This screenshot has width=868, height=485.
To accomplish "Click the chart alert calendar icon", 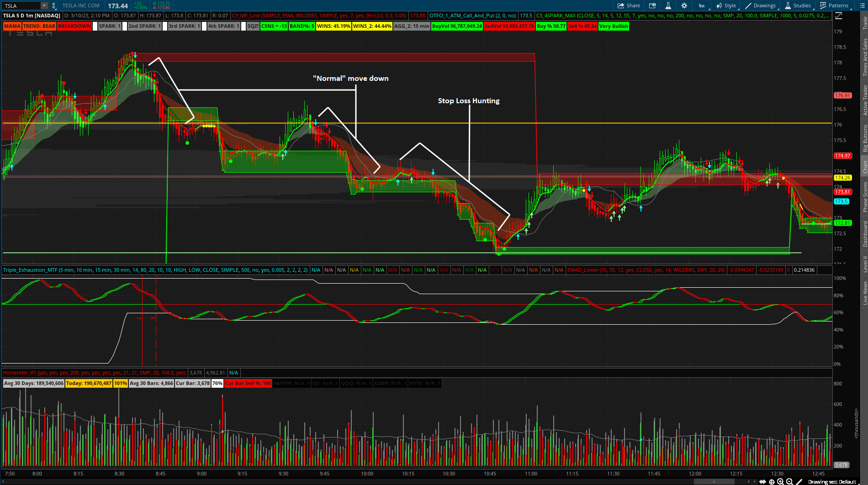I will [x=652, y=5].
